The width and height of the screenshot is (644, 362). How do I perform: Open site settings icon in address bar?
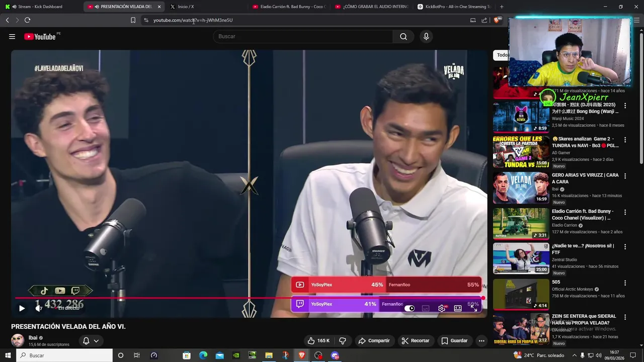[x=146, y=20]
